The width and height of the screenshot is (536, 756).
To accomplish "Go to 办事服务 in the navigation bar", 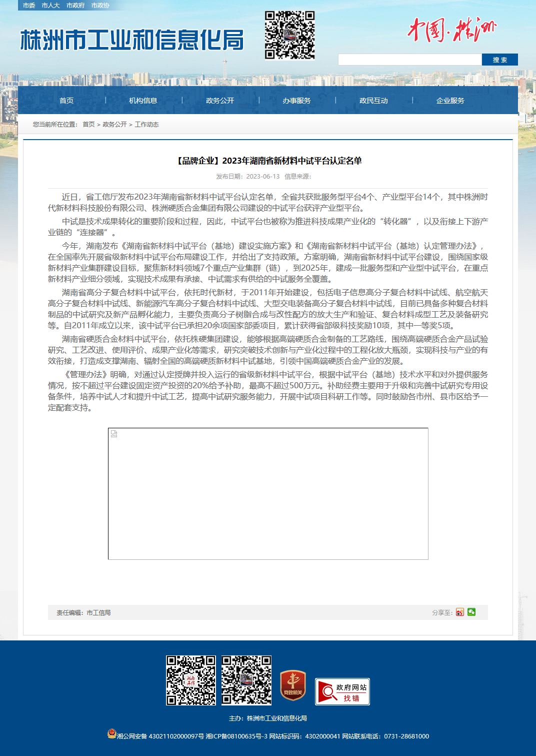I will 296,101.
